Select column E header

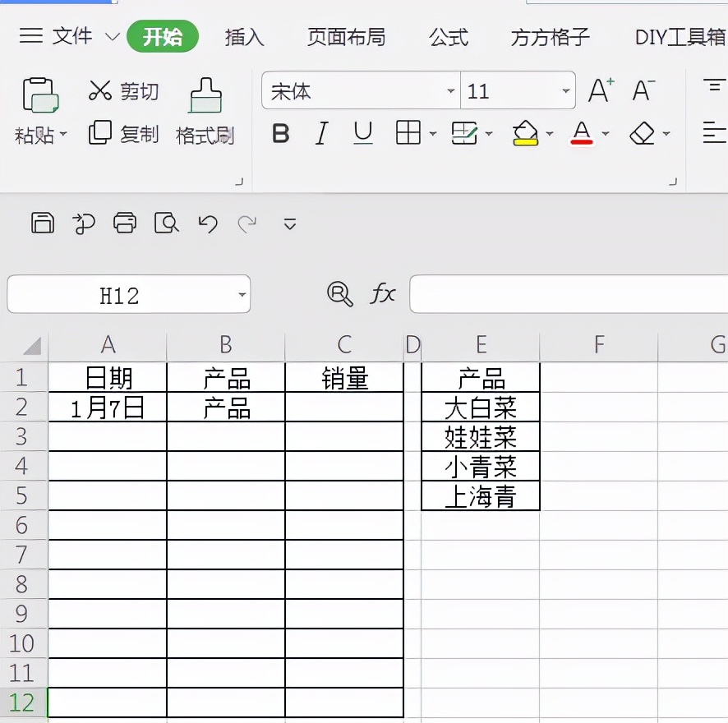pos(481,345)
